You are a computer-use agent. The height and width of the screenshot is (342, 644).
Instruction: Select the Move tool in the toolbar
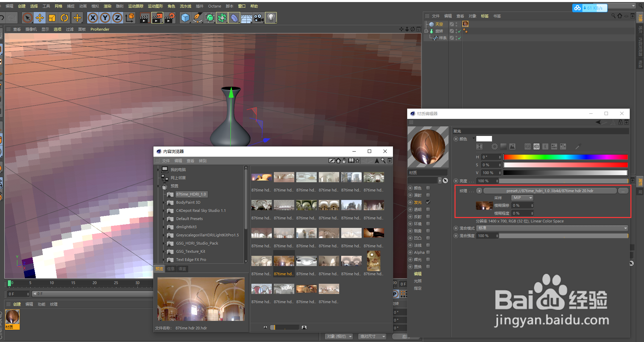coord(40,18)
